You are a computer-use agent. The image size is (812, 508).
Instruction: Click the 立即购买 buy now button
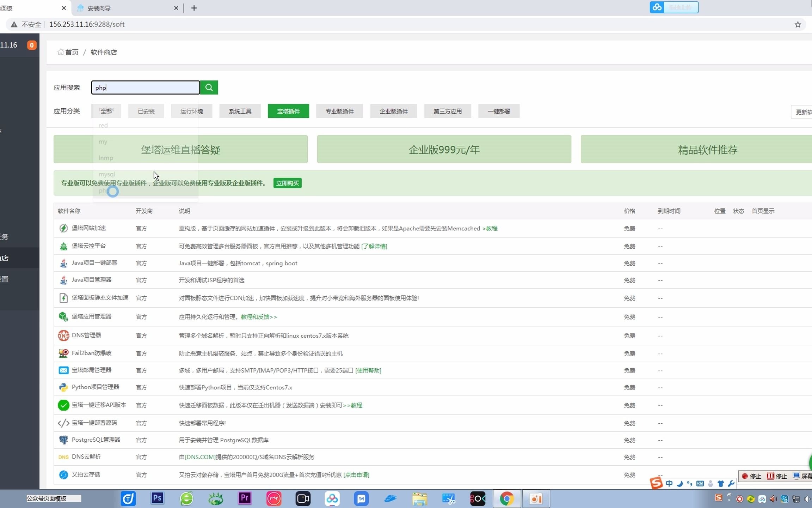click(288, 183)
